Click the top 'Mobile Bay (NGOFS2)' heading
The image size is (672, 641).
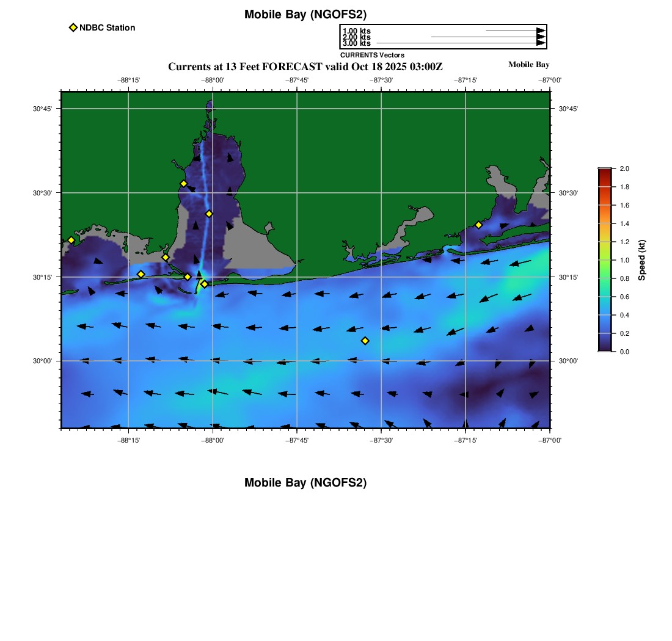(305, 15)
